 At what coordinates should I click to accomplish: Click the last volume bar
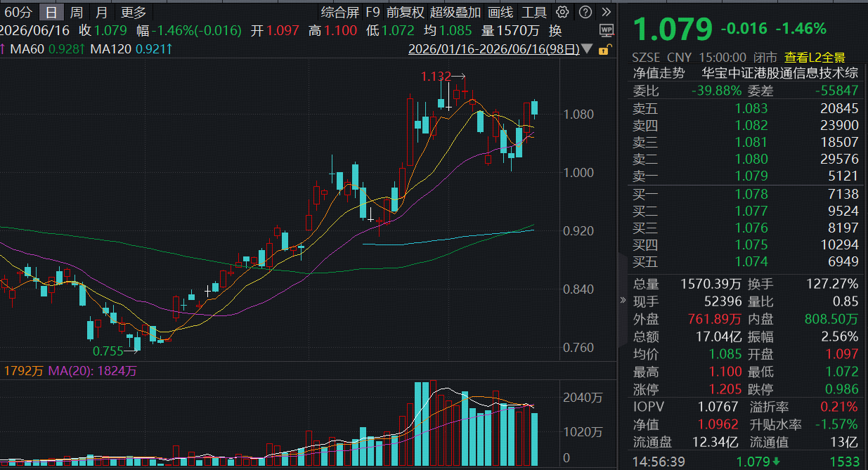click(x=535, y=439)
